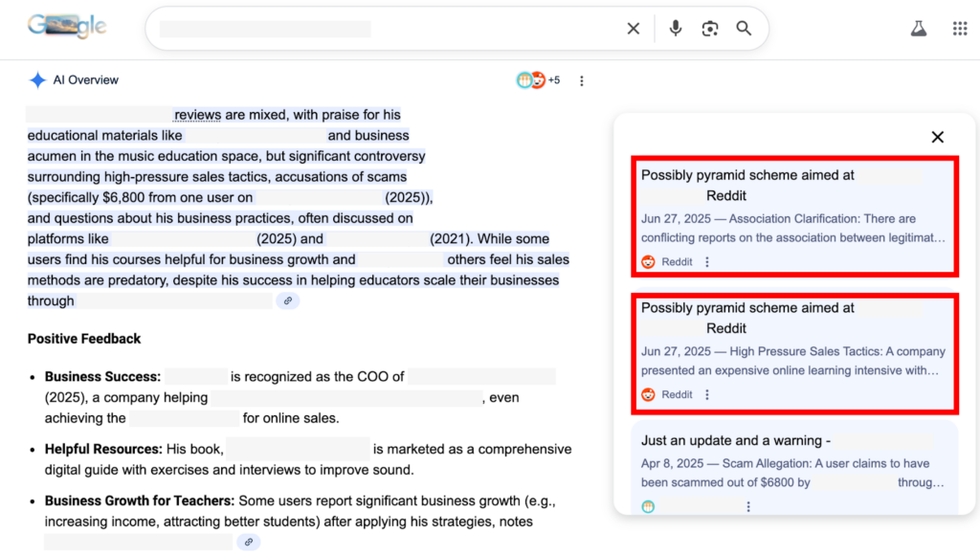Click the magnifying glass search icon
This screenshot has height=555, width=980.
click(x=744, y=29)
